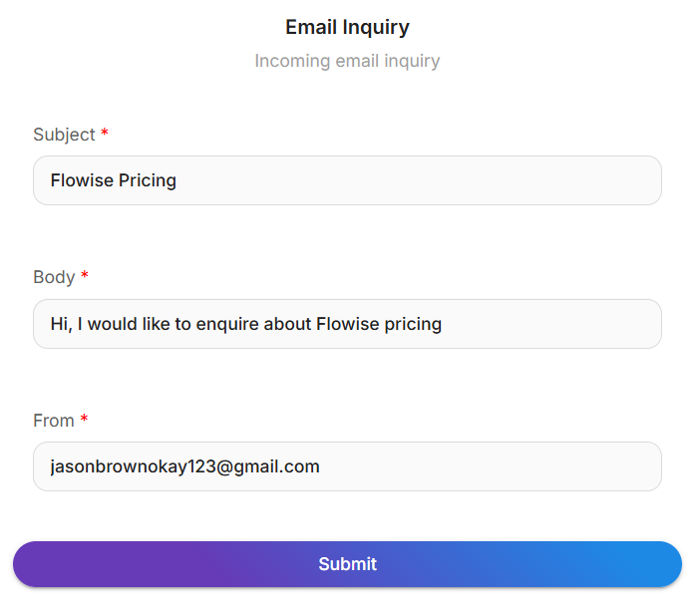Place cursor on word Pricing in Subject field
The height and width of the screenshot is (607, 700).
pyautogui.click(x=148, y=180)
